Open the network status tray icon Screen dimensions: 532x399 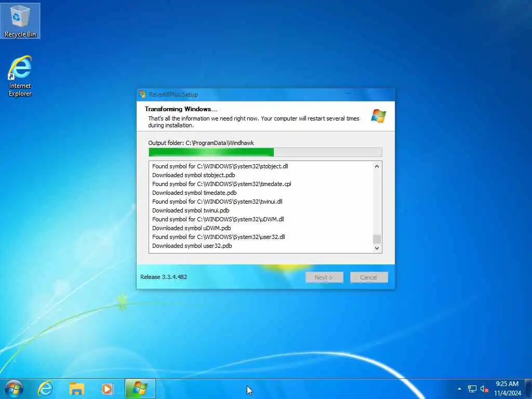click(x=472, y=389)
